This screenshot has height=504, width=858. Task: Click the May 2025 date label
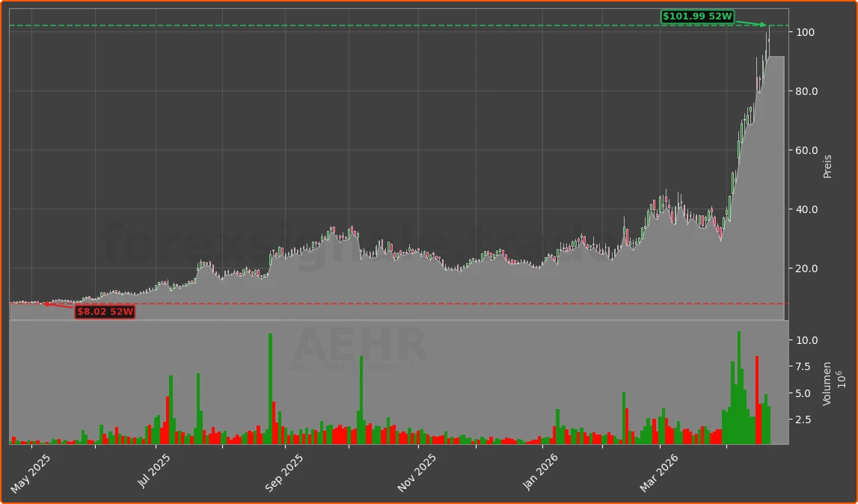tap(31, 474)
